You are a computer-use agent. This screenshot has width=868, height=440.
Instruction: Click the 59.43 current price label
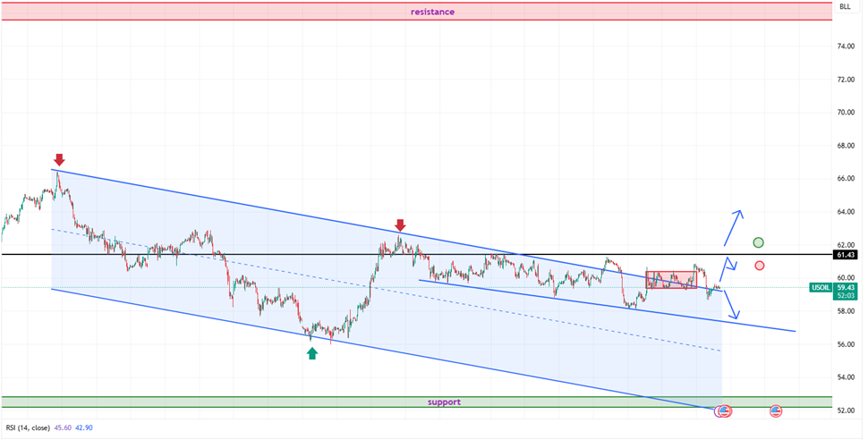coord(845,287)
